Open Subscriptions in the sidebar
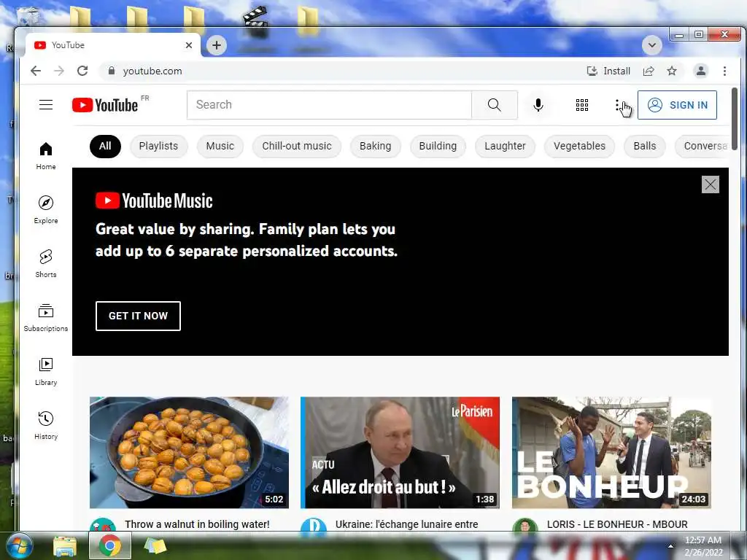This screenshot has width=747, height=560. (46, 318)
